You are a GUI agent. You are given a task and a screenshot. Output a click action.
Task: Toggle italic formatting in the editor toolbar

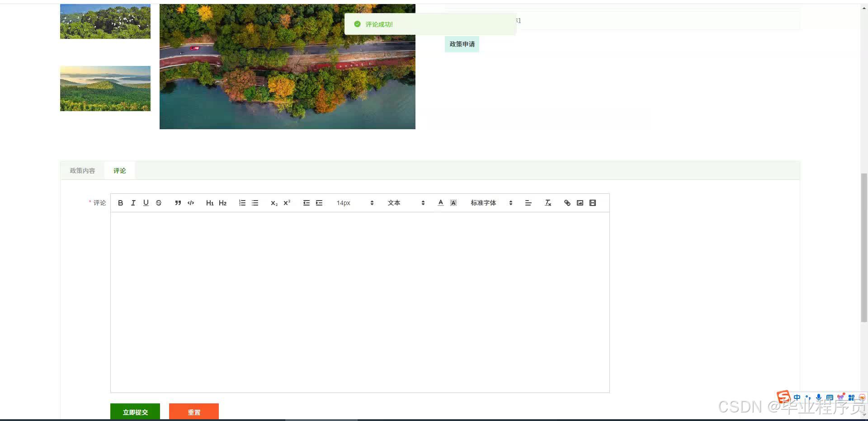coord(133,203)
